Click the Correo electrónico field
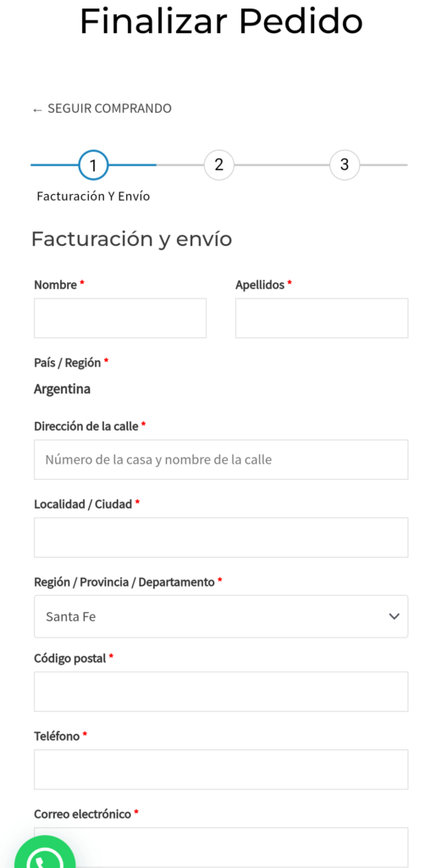 pos(221,848)
